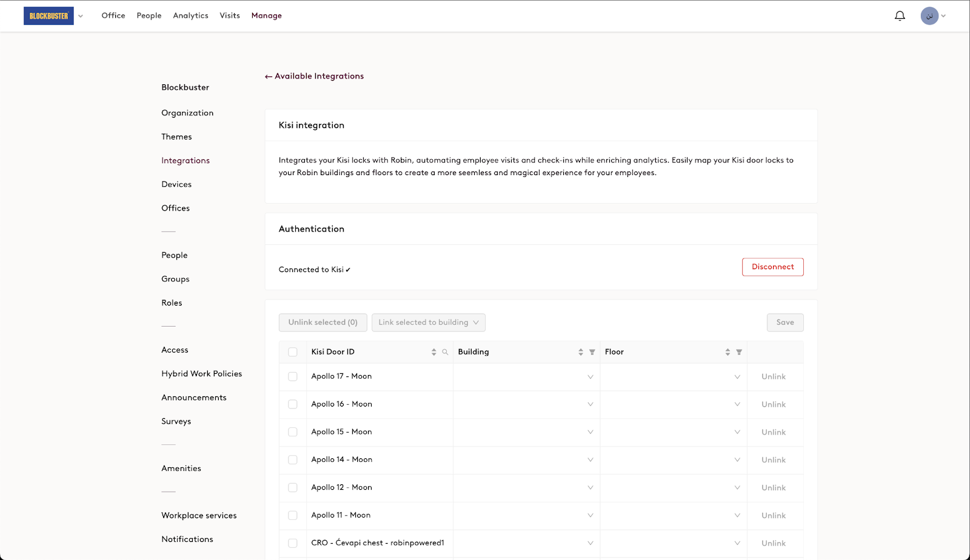Open Devices in the sidebar
The height and width of the screenshot is (560, 970).
pos(176,184)
